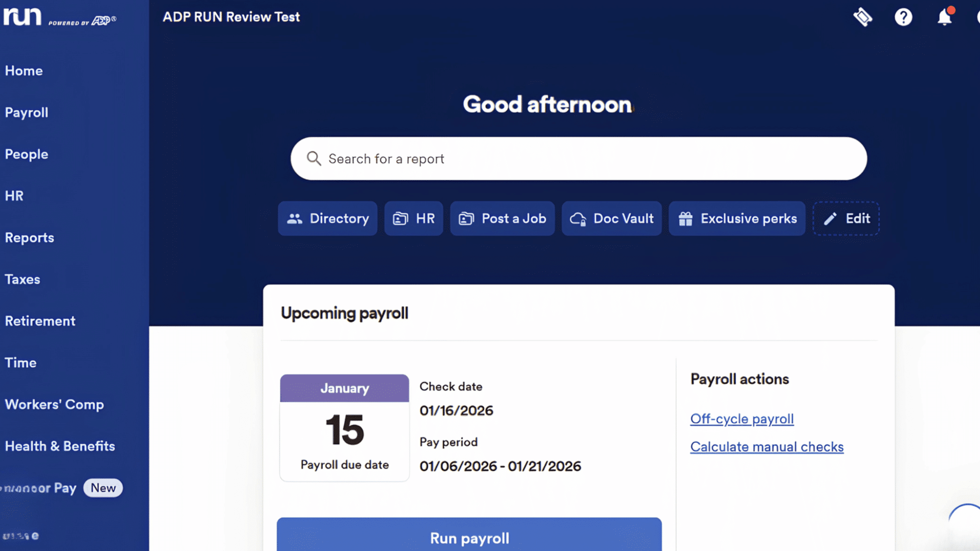Click the check date 01/16/2026

tap(456, 410)
